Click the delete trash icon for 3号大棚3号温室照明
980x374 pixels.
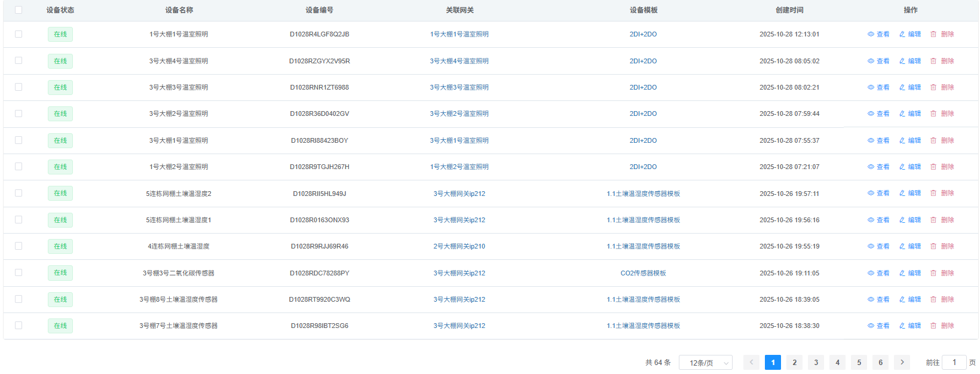pyautogui.click(x=933, y=87)
